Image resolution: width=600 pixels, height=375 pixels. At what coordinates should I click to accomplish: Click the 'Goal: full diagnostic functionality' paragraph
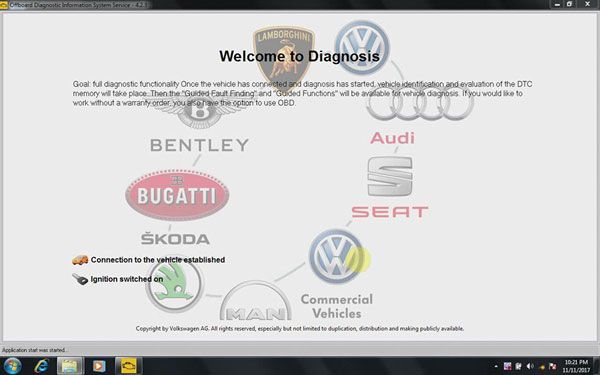point(302,93)
